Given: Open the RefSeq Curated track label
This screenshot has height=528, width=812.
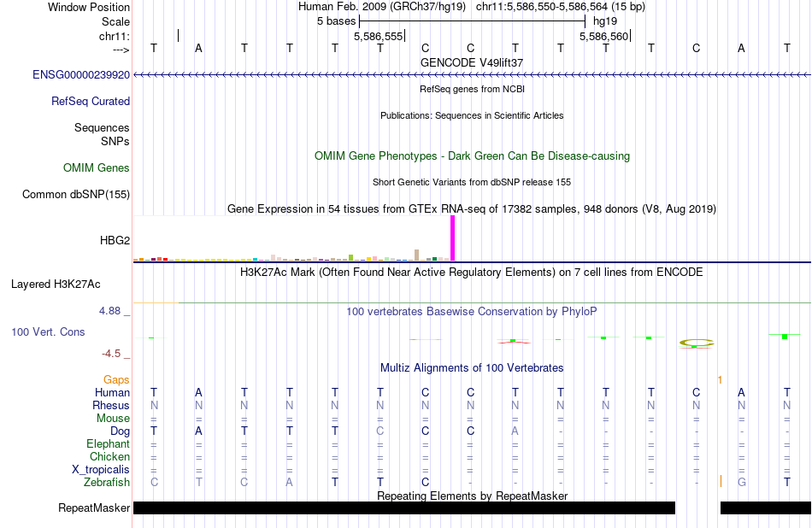Looking at the screenshot, I should (91, 101).
